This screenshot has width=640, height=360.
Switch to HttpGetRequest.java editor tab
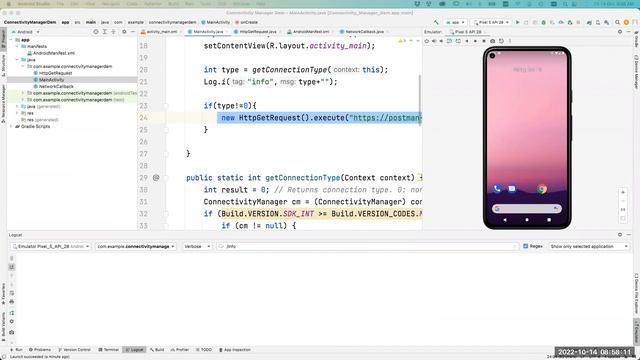click(x=255, y=31)
